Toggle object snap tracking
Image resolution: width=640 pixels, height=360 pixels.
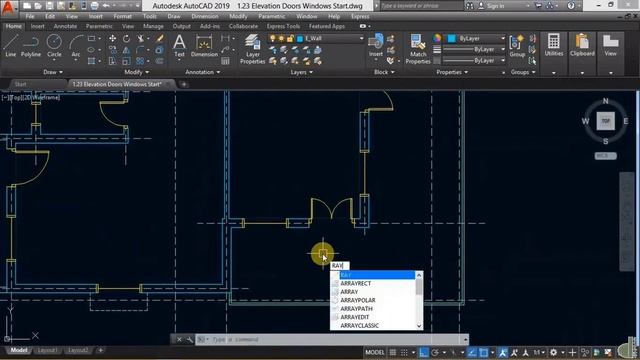click(472, 352)
